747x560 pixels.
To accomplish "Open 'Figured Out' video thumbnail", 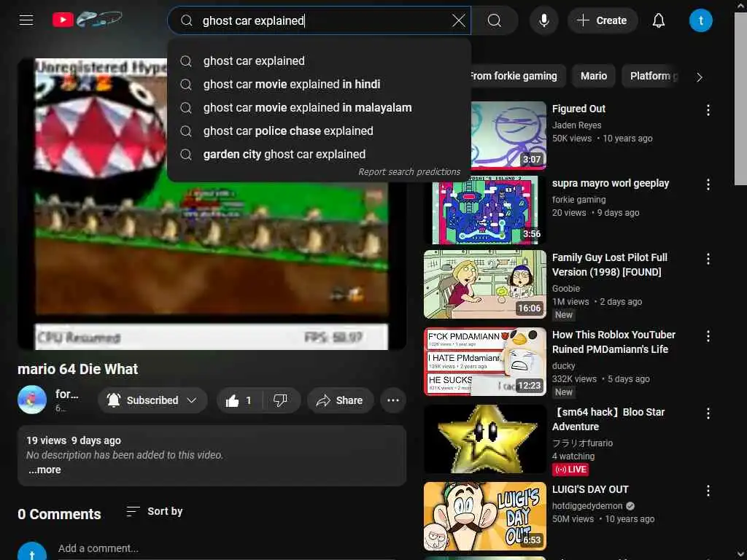I will 508,135.
